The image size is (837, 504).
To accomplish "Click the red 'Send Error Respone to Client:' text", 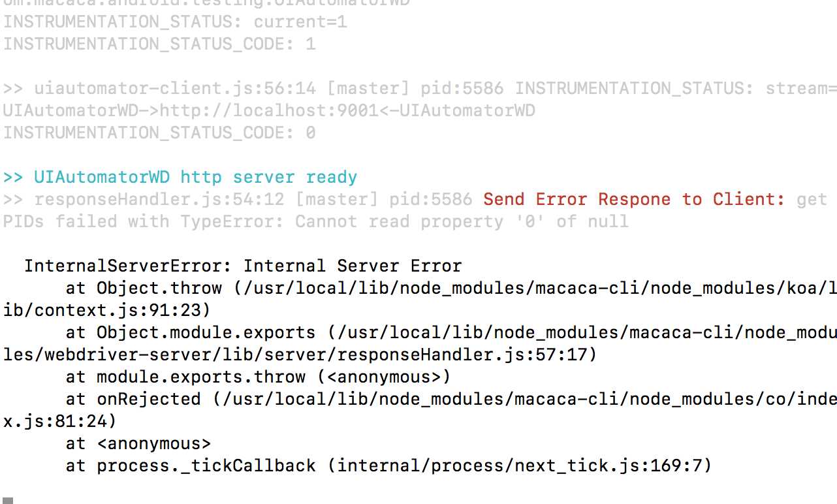I will coord(634,199).
